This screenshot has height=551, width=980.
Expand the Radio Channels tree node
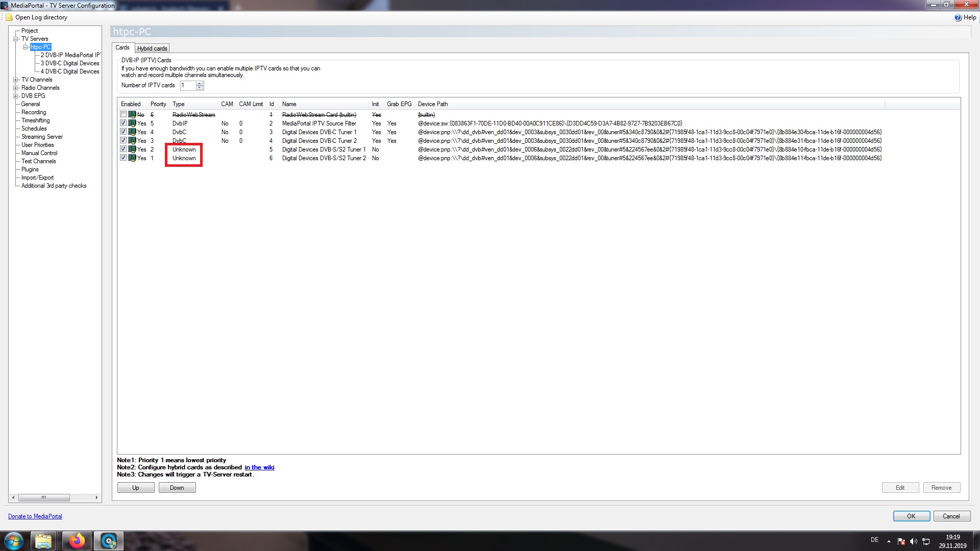point(16,88)
